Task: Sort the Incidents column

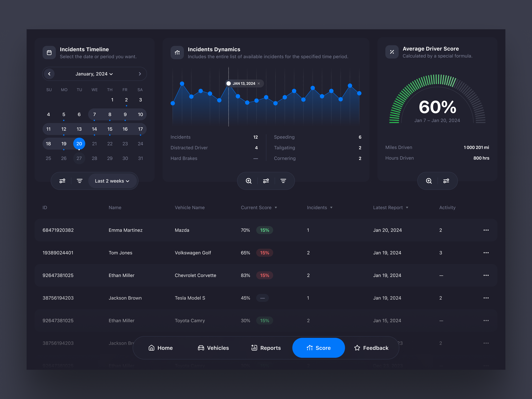Action: tap(332, 207)
